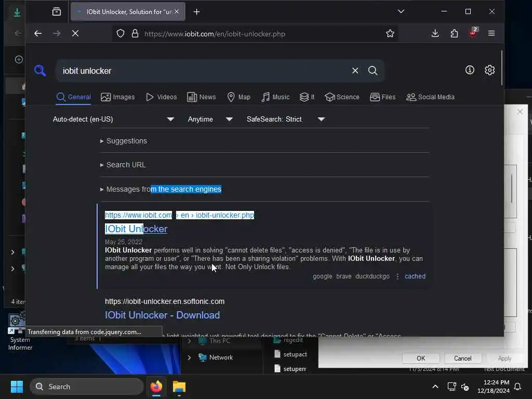Click the network display tray icon
The width and height of the screenshot is (532, 399).
(451, 387)
